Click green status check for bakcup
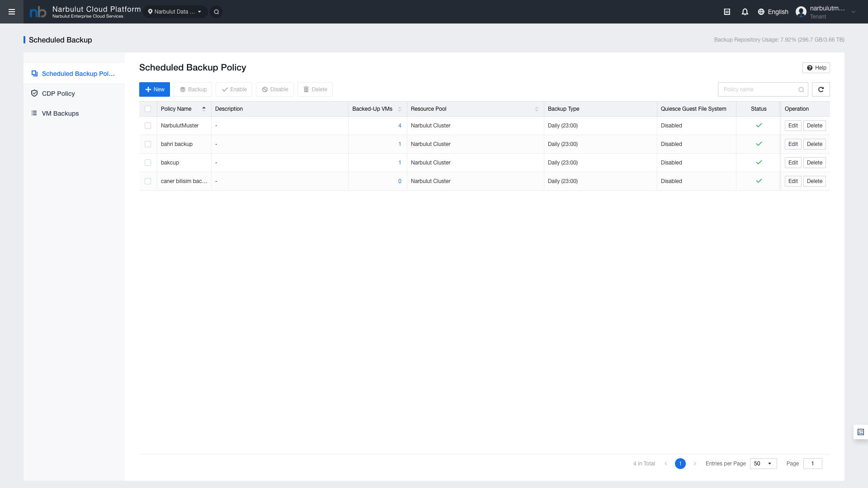 (759, 163)
